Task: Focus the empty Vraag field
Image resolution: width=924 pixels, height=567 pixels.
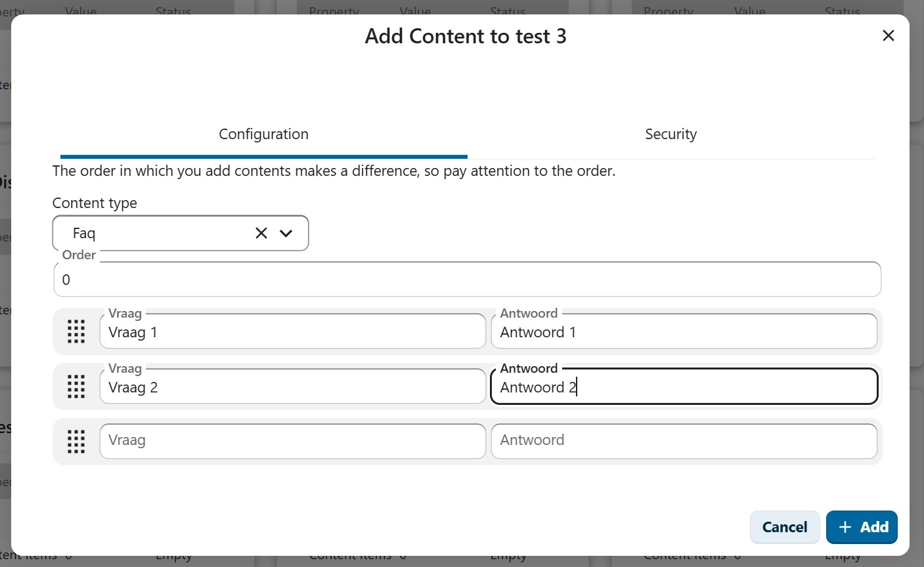Action: click(292, 440)
